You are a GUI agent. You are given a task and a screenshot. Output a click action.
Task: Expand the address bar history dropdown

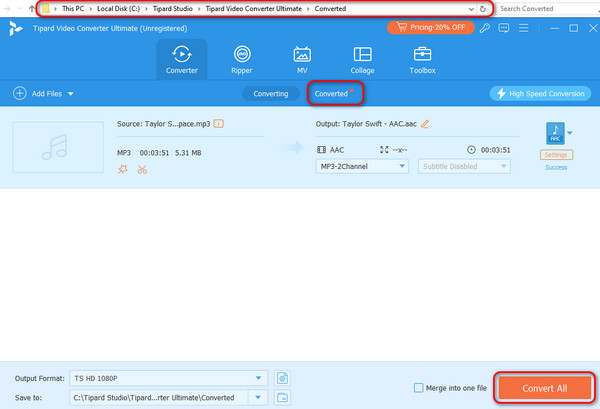point(471,9)
